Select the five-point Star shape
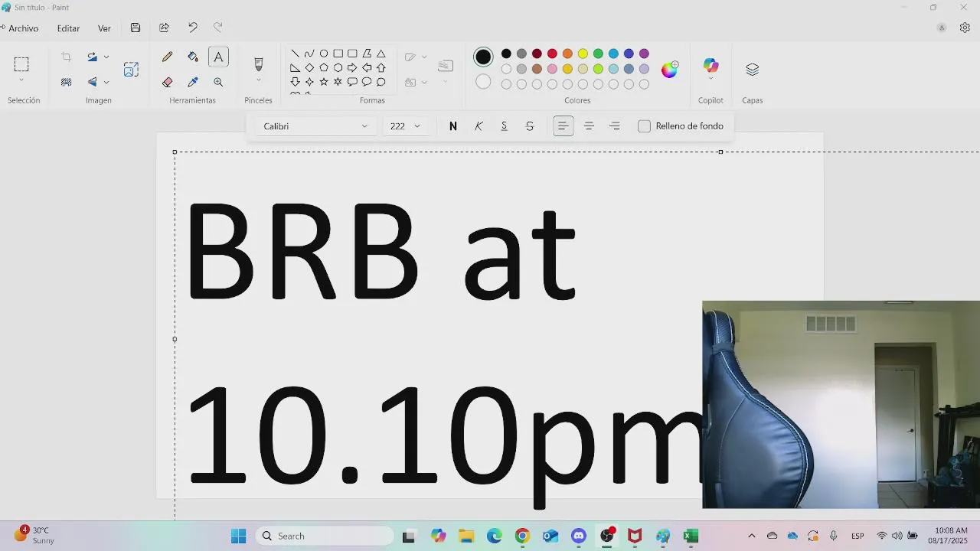 pyautogui.click(x=324, y=82)
